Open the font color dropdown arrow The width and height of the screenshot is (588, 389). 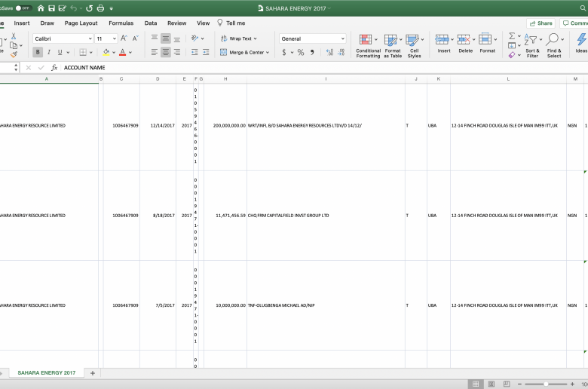[x=130, y=53]
